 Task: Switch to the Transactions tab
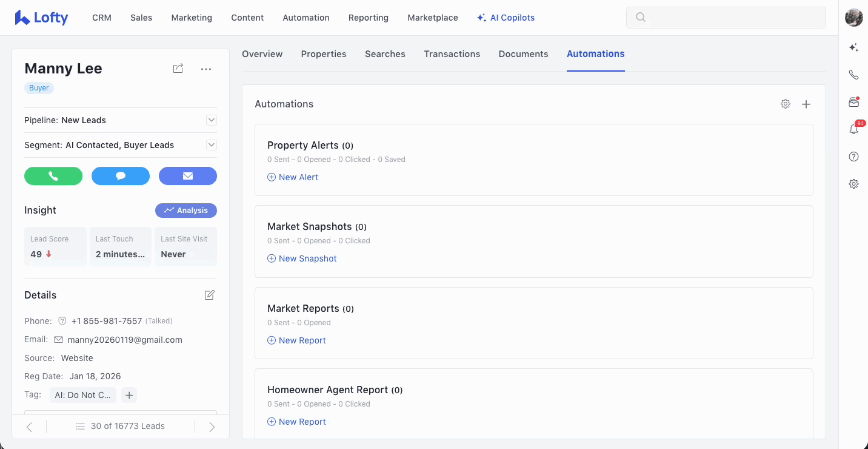(x=452, y=54)
